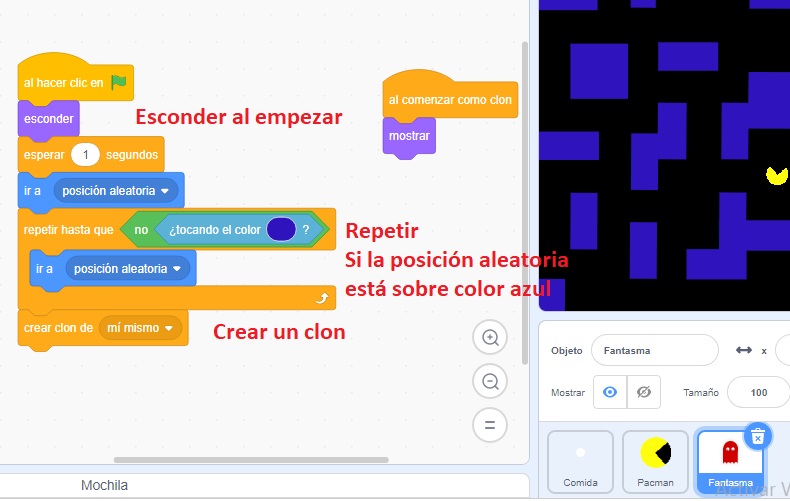790x501 pixels.
Task: Click the zoom out magnifier icon
Action: (x=490, y=381)
